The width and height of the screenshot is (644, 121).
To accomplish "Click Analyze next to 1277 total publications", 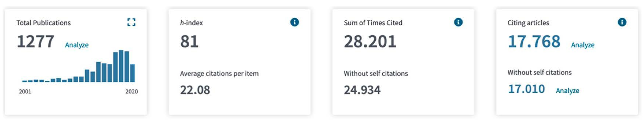I will [x=77, y=45].
